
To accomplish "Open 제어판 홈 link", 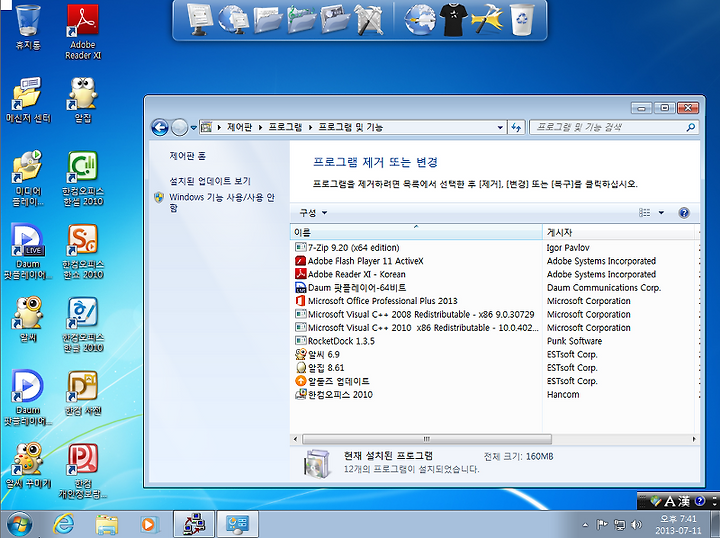I will click(x=187, y=156).
